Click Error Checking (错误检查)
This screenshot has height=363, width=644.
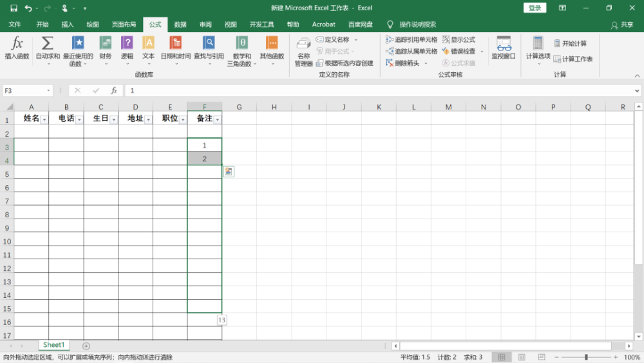459,51
